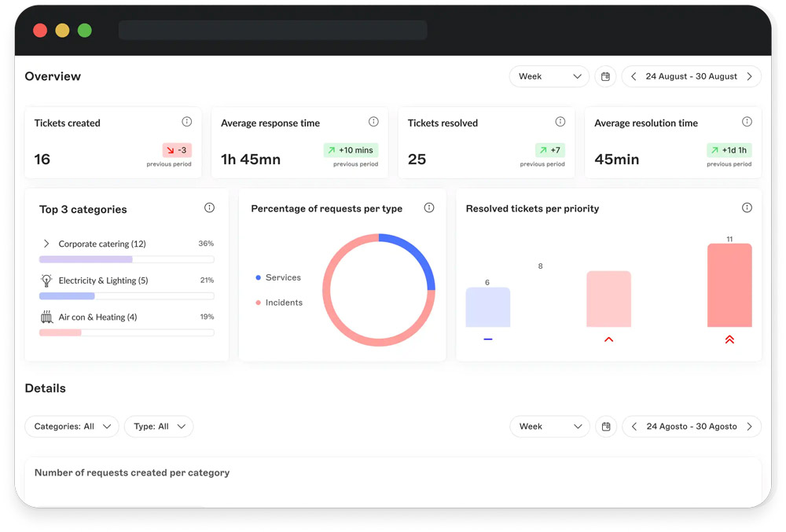The image size is (786, 532).
Task: Click info icon on Average resolution time card
Action: [747, 122]
